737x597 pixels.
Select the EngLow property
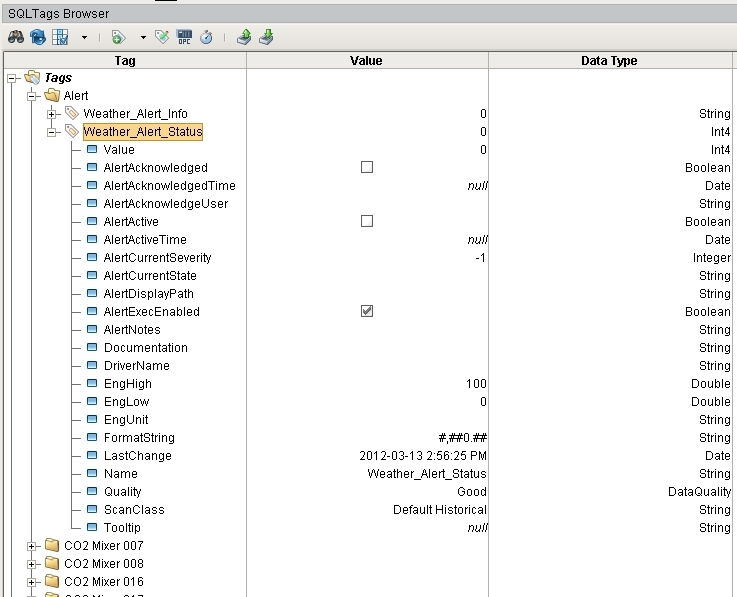point(126,402)
